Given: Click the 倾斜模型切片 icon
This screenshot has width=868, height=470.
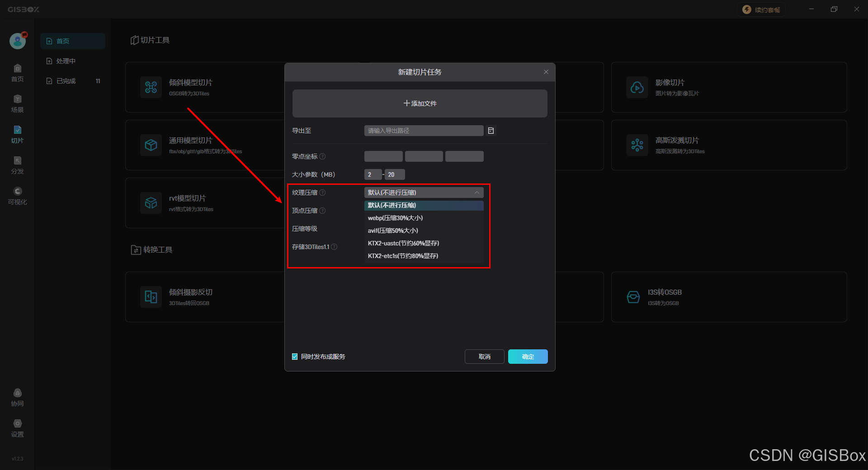Looking at the screenshot, I should point(151,87).
